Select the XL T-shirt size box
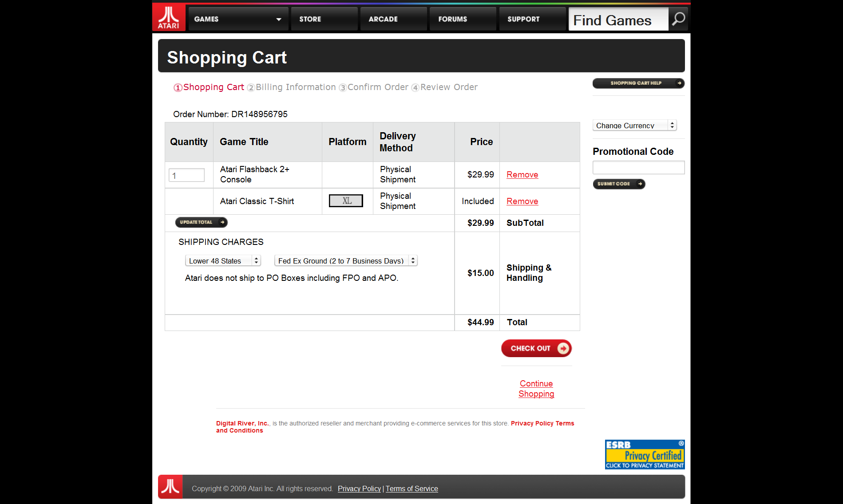 click(346, 201)
